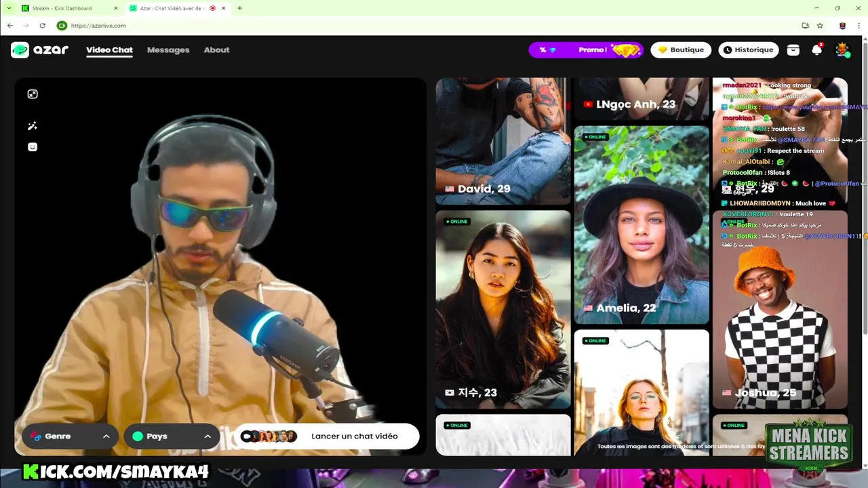Expand the Genre filter dropdown
Viewport: 868px width, 488px height.
[x=70, y=436]
